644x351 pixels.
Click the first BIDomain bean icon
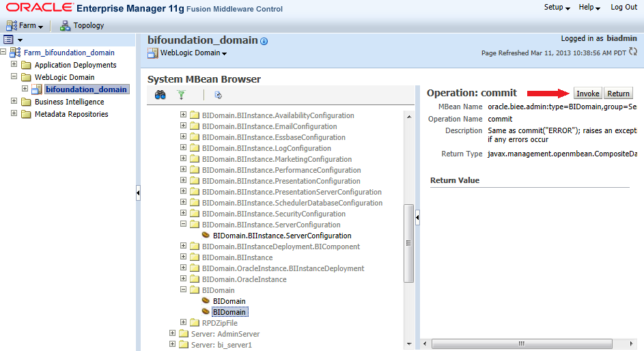coord(206,301)
